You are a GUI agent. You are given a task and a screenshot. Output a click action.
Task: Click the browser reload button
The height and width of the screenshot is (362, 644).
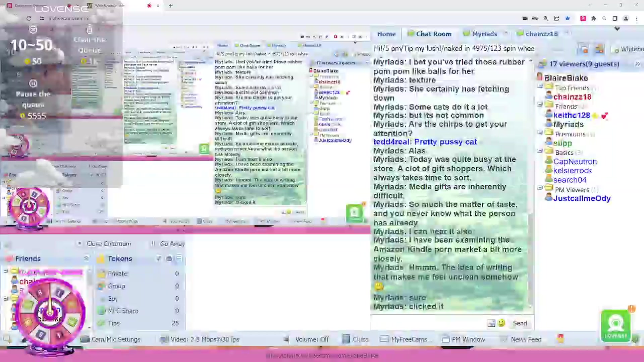click(29, 18)
